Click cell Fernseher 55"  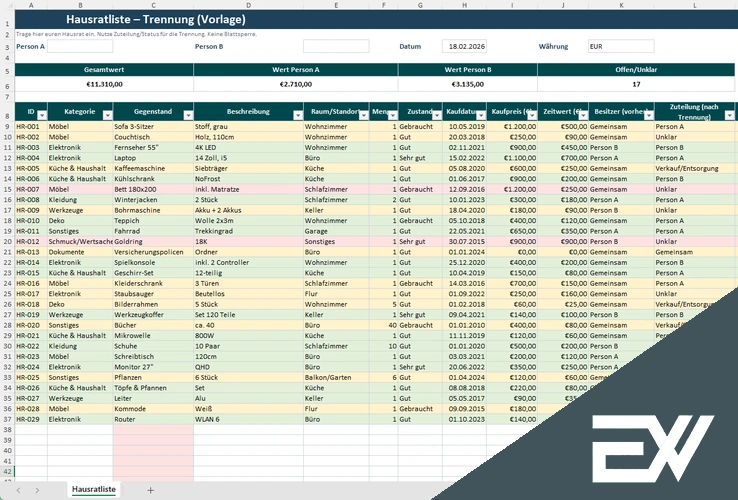click(x=153, y=147)
